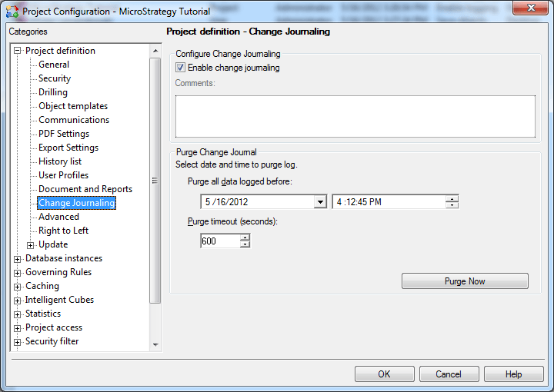Select Database instances label

64,258
